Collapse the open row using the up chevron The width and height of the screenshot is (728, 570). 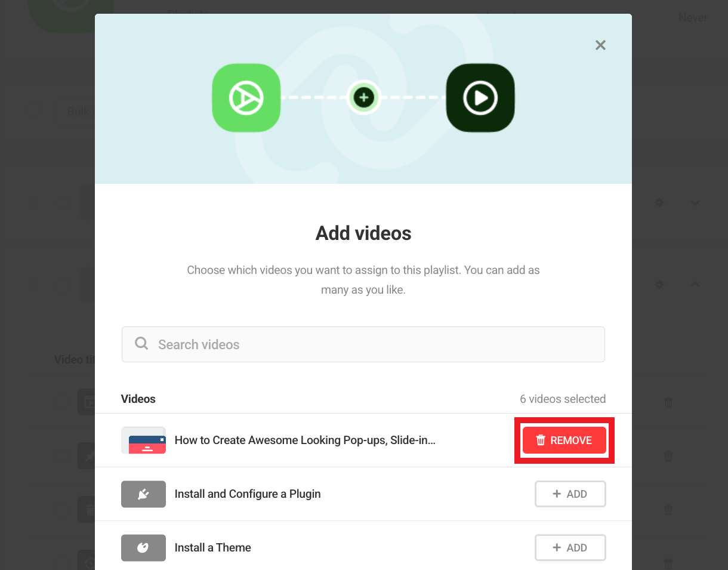tap(695, 285)
